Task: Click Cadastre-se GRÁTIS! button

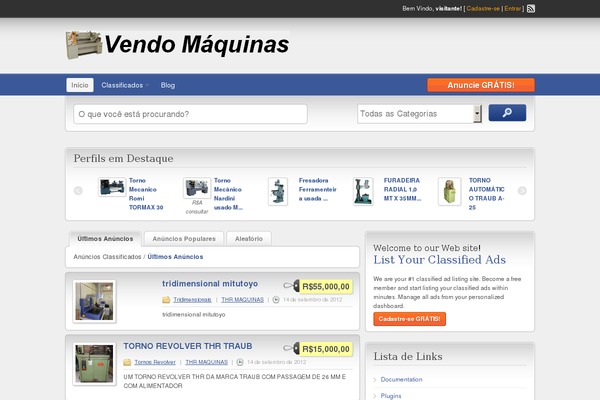Action: pyautogui.click(x=409, y=319)
